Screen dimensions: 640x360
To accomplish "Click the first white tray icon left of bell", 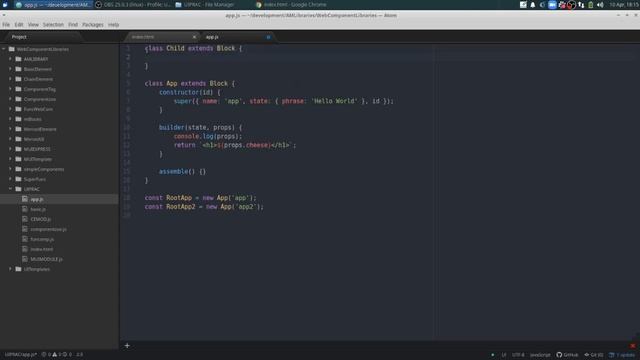I will 523,5.
